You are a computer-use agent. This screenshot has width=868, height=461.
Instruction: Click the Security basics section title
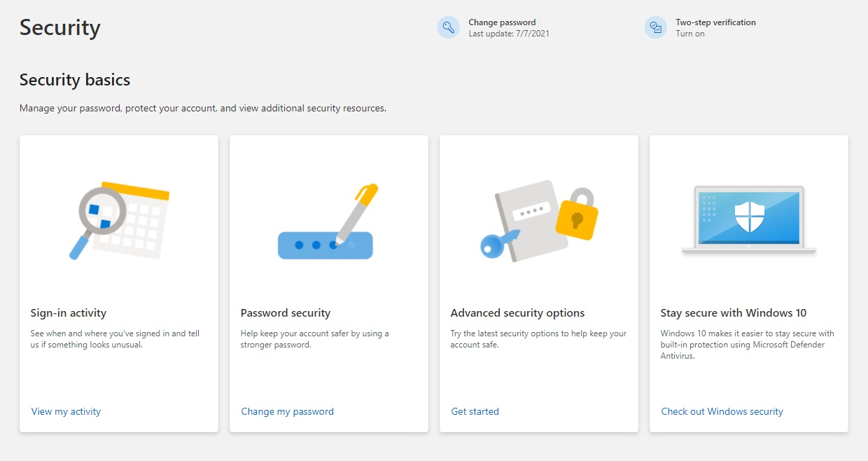tap(74, 80)
